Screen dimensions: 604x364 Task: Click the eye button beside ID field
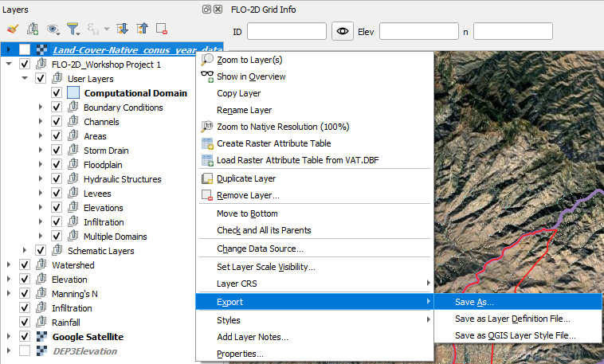pos(343,31)
